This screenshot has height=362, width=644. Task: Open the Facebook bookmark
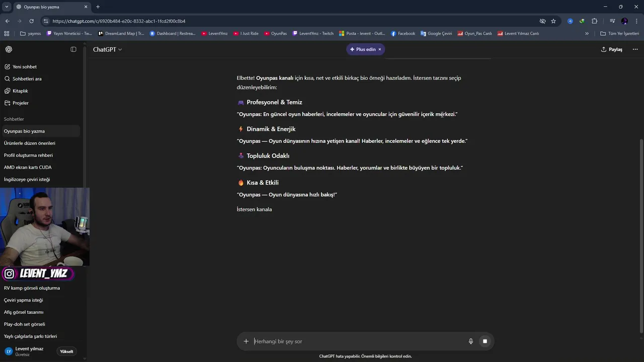403,34
